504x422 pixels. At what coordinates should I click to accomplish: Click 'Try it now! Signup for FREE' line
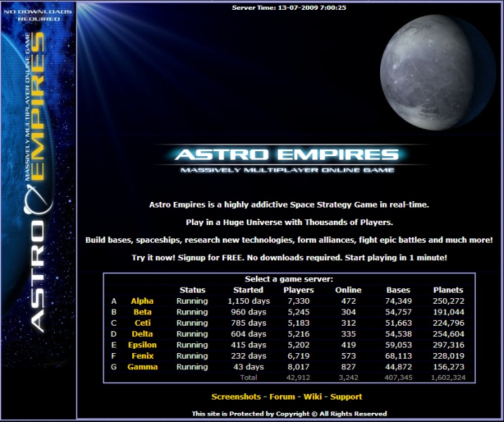[289, 257]
